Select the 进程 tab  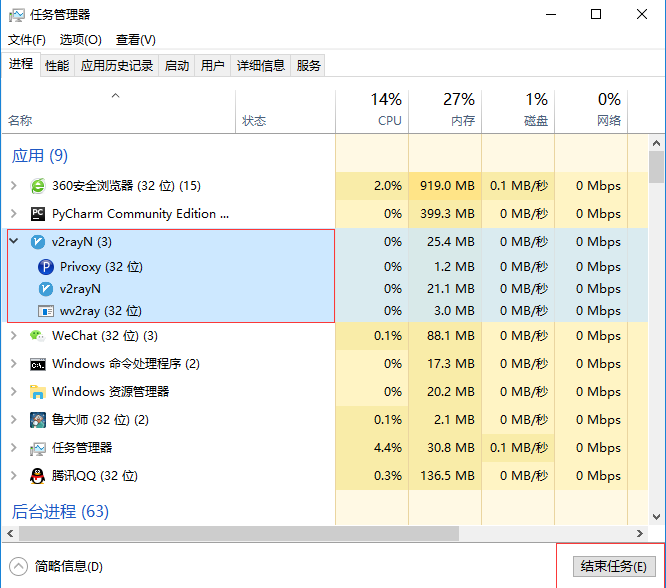click(x=21, y=65)
